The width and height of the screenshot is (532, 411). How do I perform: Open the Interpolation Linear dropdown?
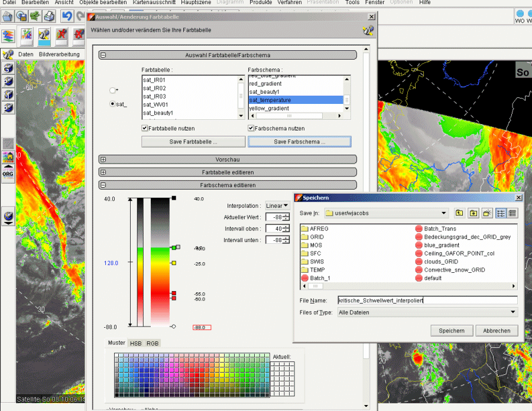click(277, 206)
